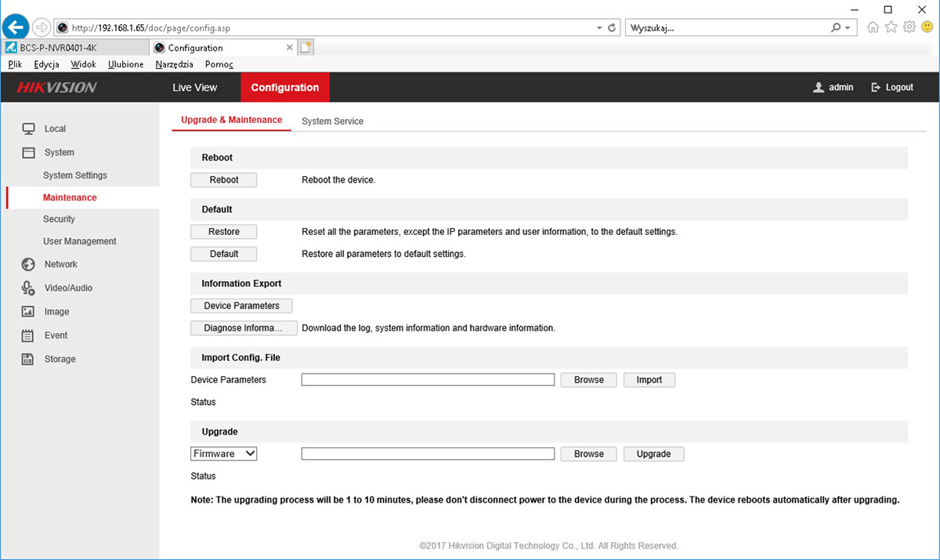Expand the search provider dropdown arrow
Screen dimensions: 940x560
848,27
